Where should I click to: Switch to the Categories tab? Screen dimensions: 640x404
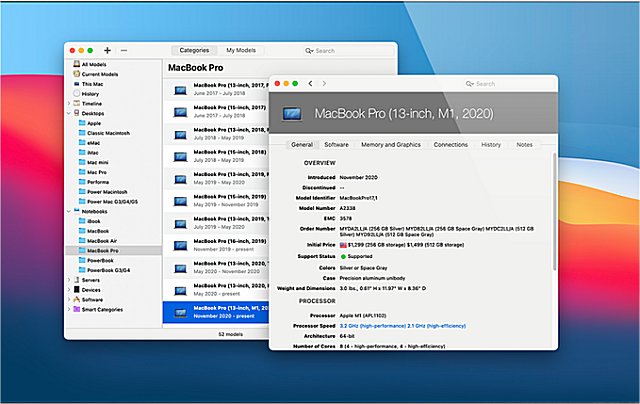tap(194, 50)
